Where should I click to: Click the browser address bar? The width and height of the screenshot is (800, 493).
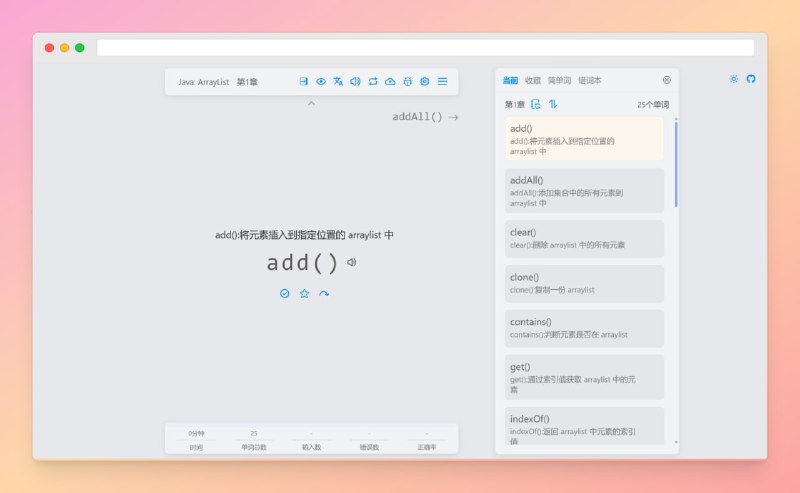coord(426,47)
